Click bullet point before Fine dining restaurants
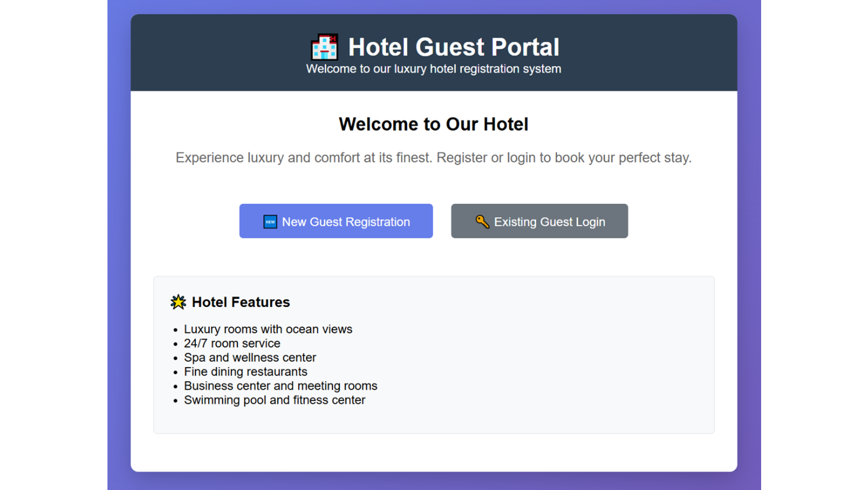 175,373
